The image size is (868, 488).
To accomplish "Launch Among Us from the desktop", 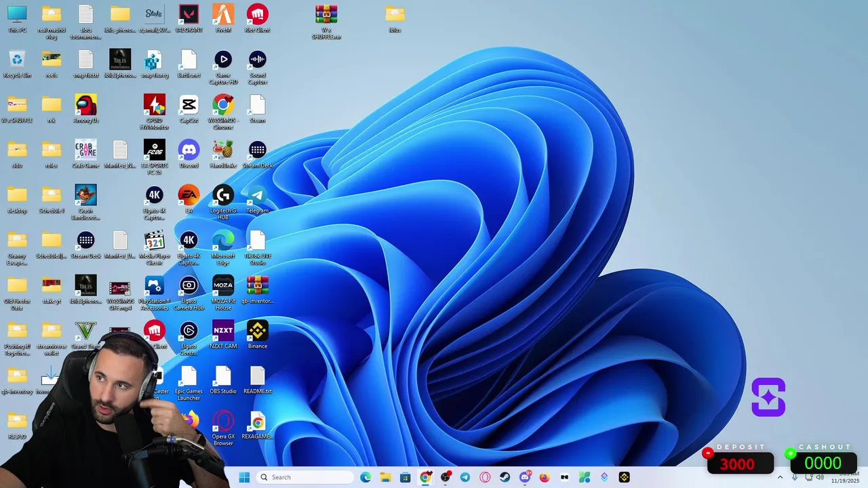I will pos(85,108).
